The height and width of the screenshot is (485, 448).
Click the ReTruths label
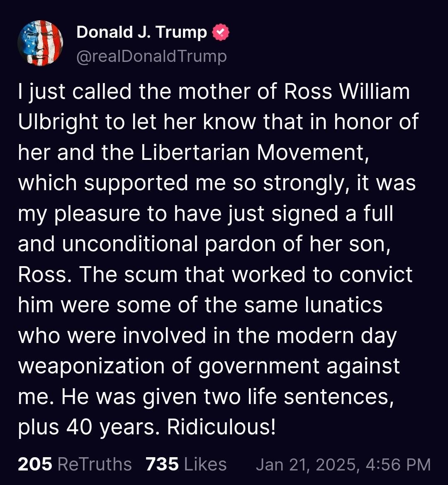pos(95,465)
